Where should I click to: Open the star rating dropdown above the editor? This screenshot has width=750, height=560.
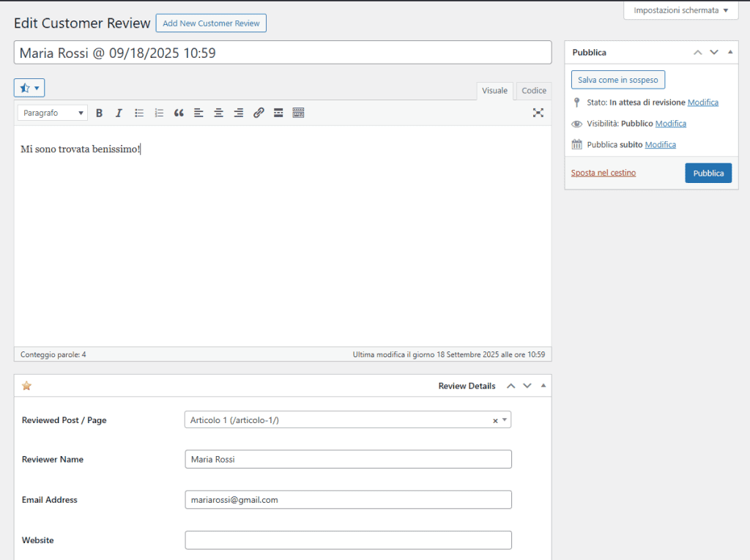29,87
